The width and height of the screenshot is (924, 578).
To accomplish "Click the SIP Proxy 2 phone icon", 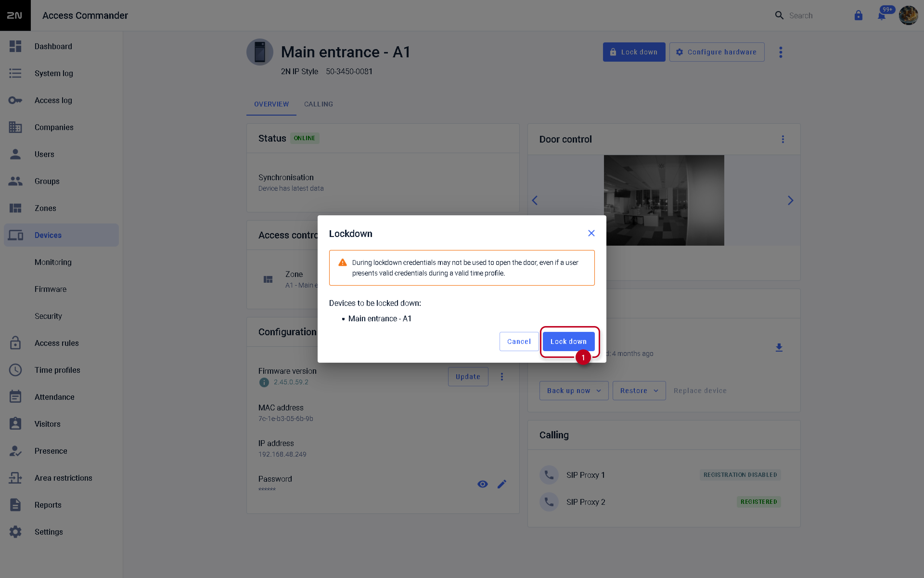I will tap(549, 502).
